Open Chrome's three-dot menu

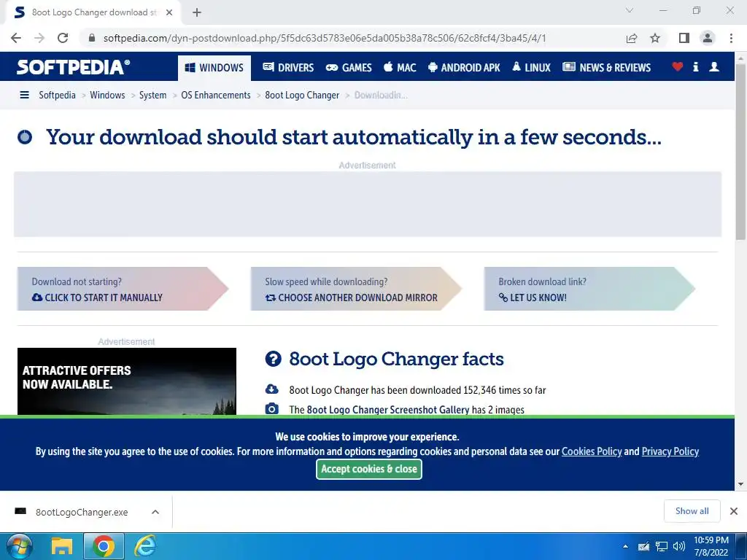pos(731,38)
